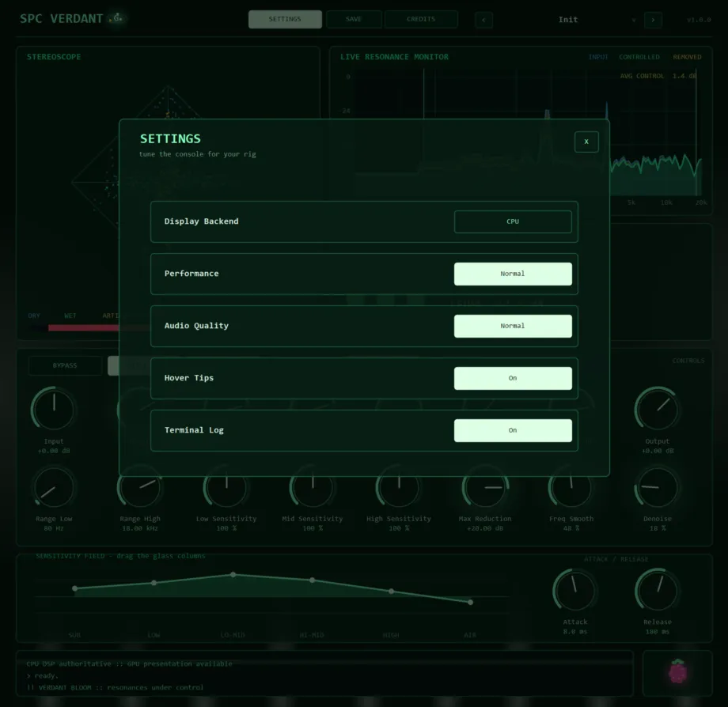Go to next preset with right arrow
Image resolution: width=728 pixels, height=707 pixels.
(x=653, y=20)
